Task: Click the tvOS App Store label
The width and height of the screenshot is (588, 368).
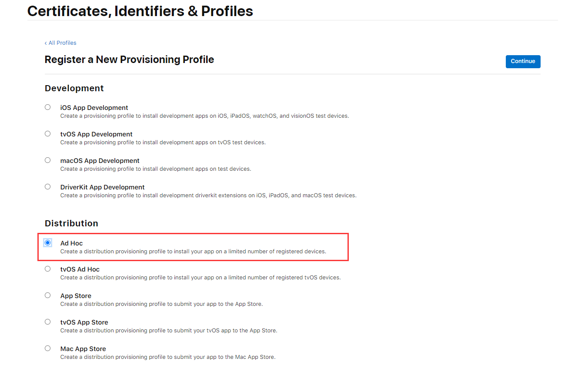Action: pos(84,322)
